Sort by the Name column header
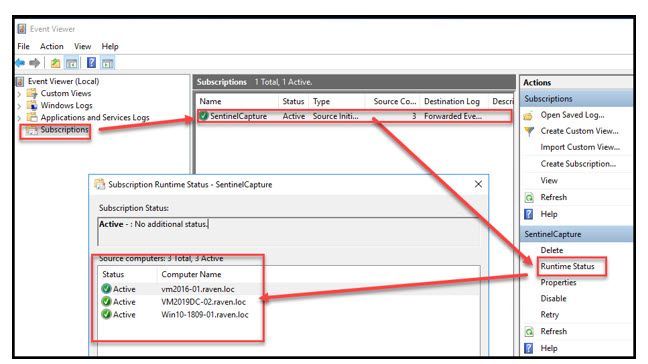The width and height of the screenshot is (648, 364). pos(237,101)
